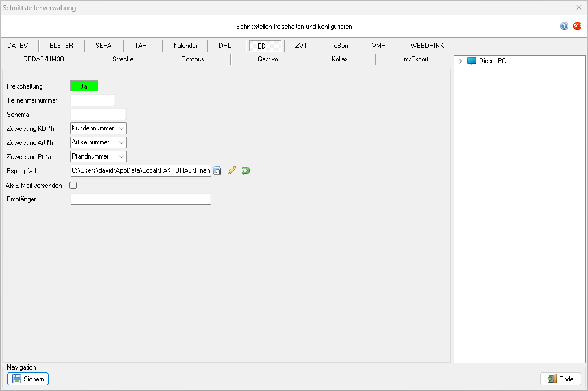The image size is (588, 391).
Task: Enable the Als E-Mail versenden checkbox
Action: coord(73,185)
